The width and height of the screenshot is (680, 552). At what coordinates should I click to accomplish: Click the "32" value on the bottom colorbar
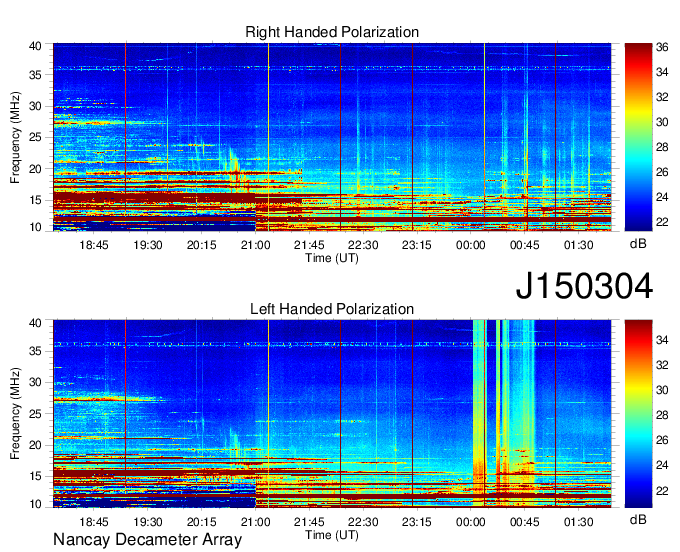(662, 365)
